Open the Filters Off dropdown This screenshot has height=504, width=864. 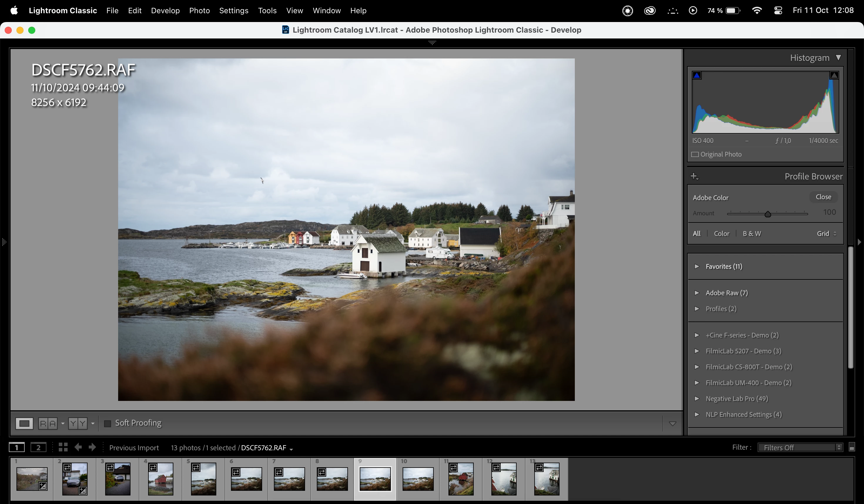(x=800, y=448)
